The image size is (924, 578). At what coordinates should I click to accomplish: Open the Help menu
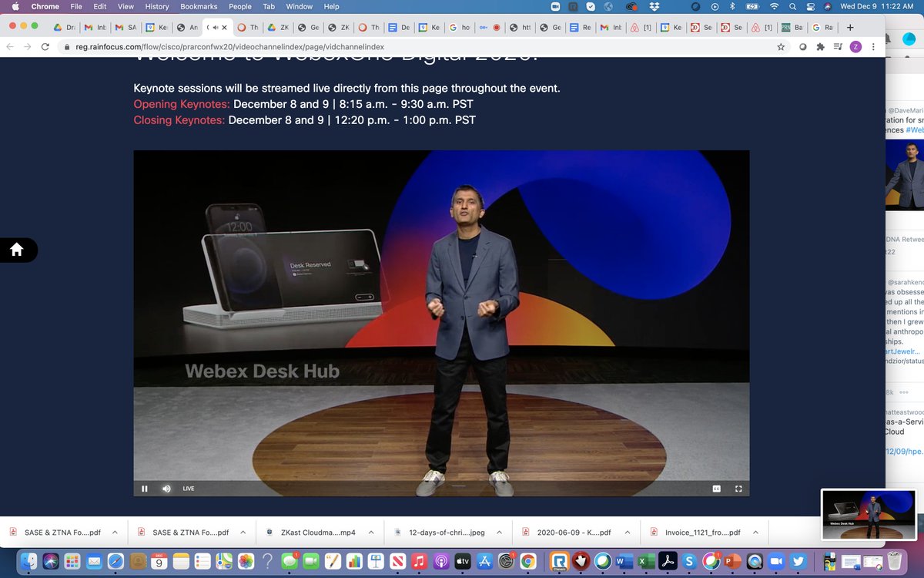coord(332,6)
